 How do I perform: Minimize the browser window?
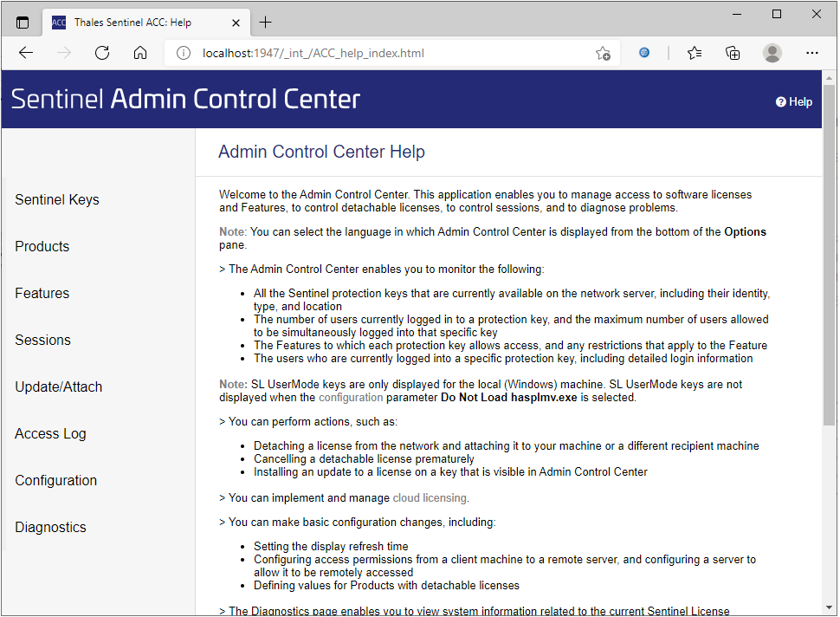737,15
